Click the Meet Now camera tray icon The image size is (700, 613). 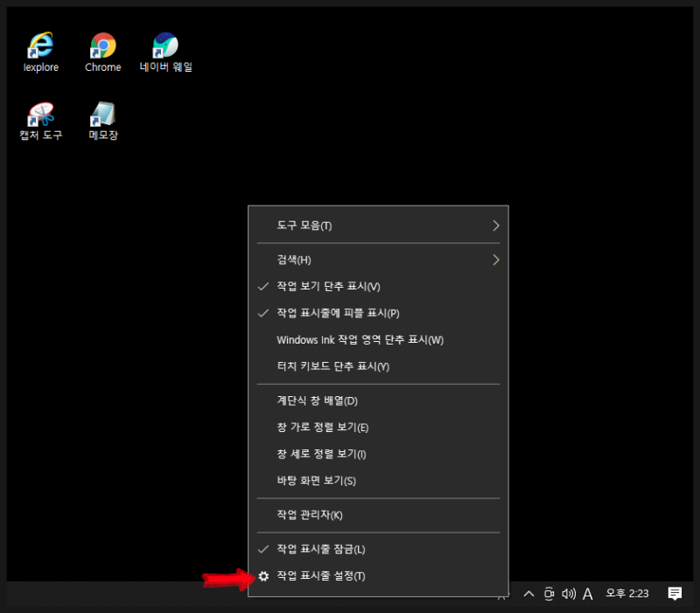[x=549, y=594]
